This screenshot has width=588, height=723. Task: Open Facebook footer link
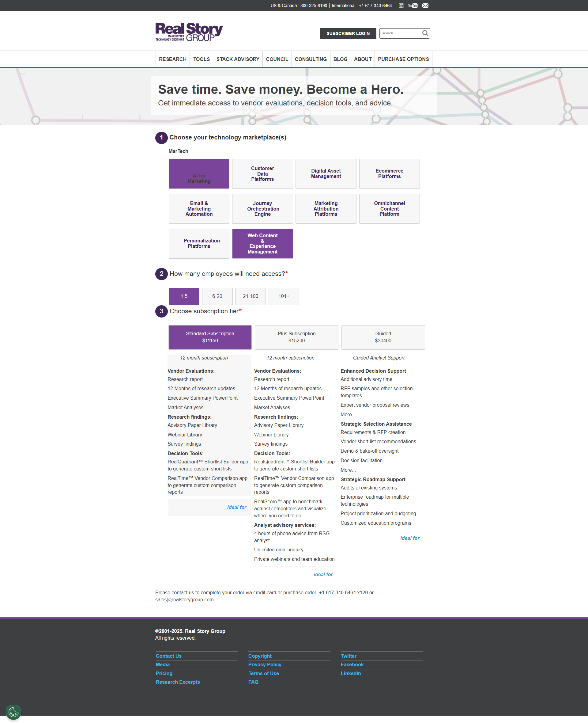352,665
